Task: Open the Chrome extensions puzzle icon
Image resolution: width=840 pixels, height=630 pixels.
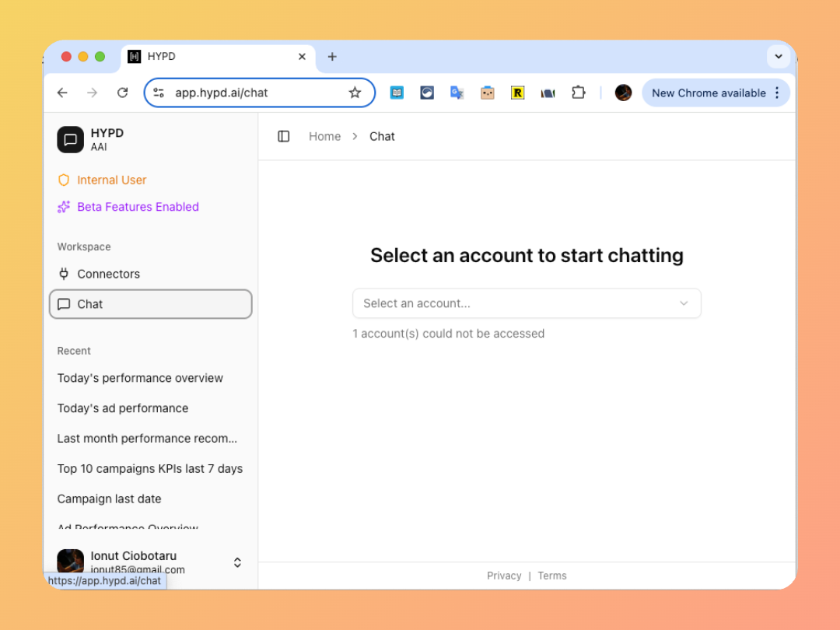Action: 578,92
